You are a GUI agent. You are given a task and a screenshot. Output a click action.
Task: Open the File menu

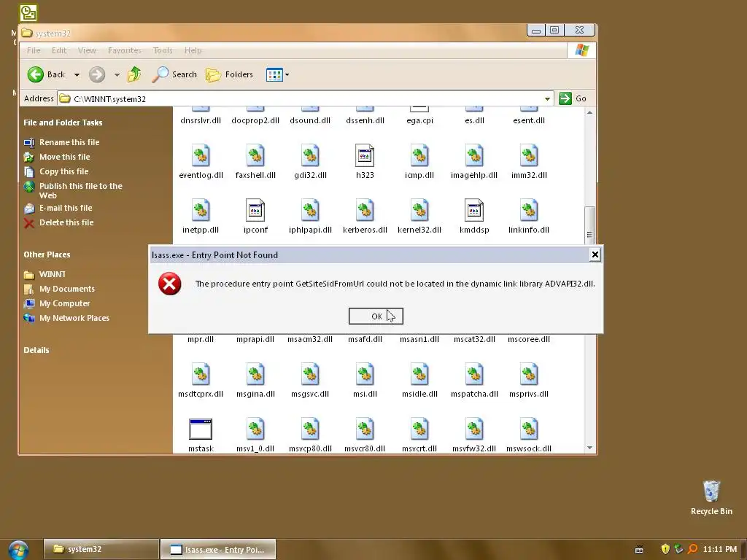point(34,50)
